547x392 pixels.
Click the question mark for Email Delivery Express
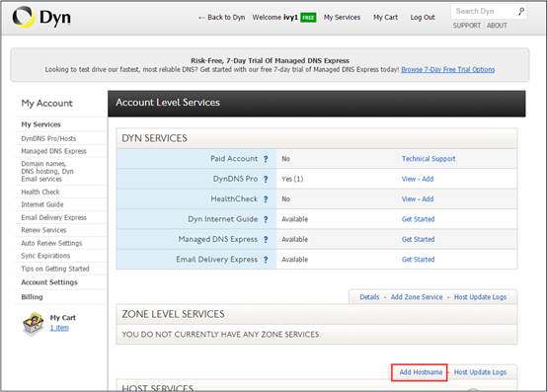coord(266,260)
